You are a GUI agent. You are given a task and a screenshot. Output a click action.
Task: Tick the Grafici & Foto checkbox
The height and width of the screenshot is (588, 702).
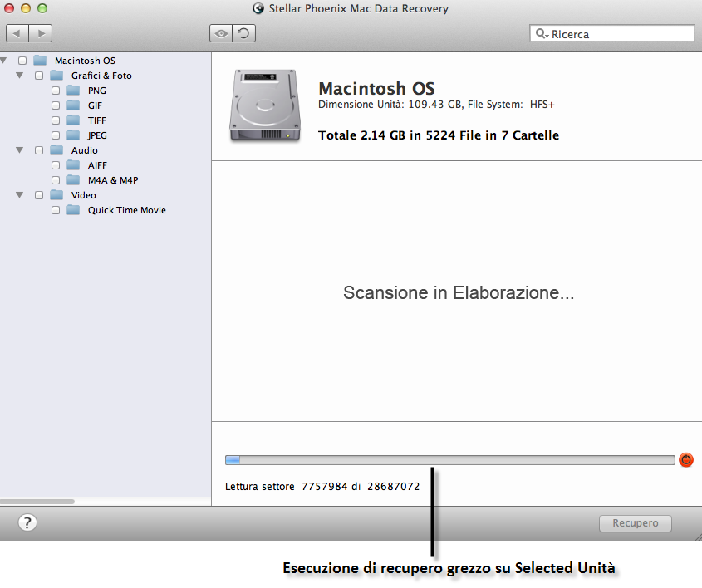39,76
